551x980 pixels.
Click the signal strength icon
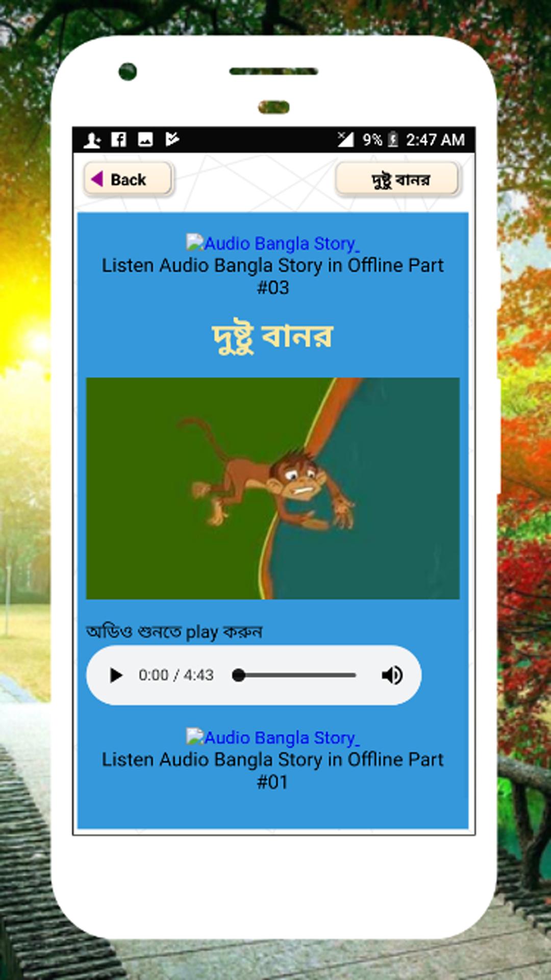(346, 139)
